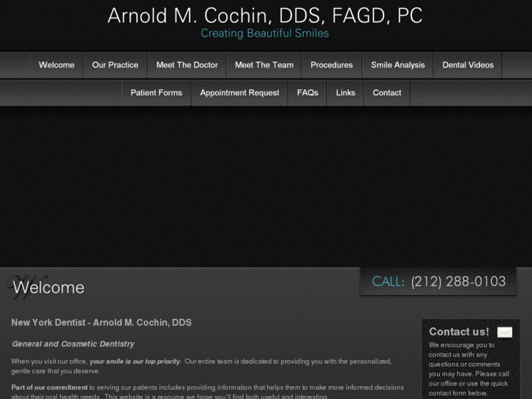Select the Links menu item
Viewport: 532px width, 399px height.
click(345, 93)
